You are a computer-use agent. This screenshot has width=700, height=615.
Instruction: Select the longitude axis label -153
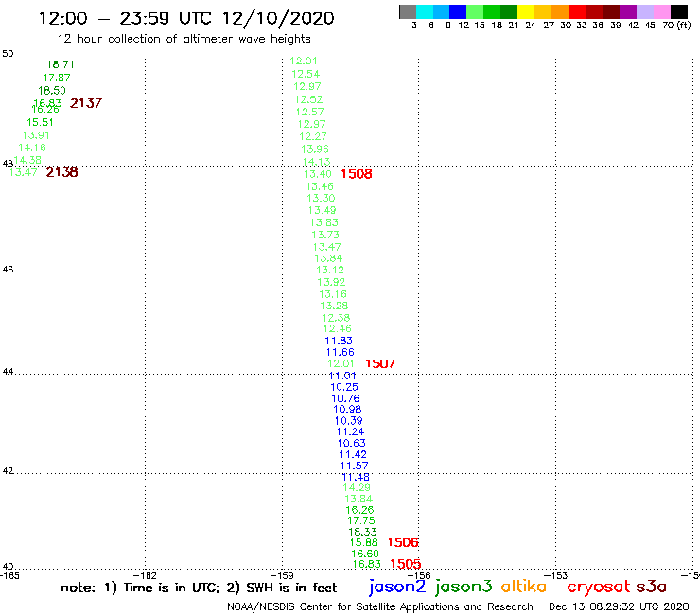[x=556, y=576]
